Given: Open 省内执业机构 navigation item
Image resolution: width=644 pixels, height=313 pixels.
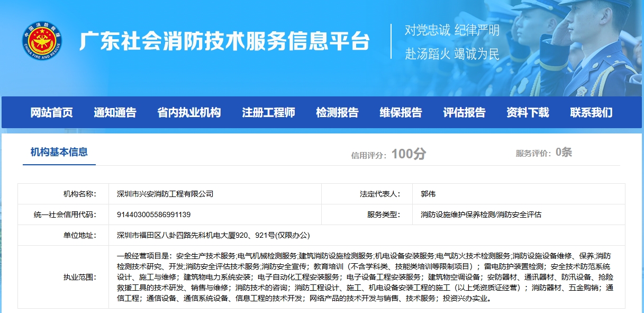Looking at the screenshot, I should click(189, 112).
